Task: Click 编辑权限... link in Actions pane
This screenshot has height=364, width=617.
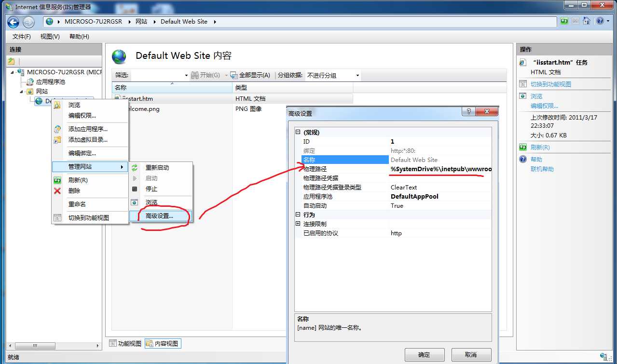Action: (544, 106)
